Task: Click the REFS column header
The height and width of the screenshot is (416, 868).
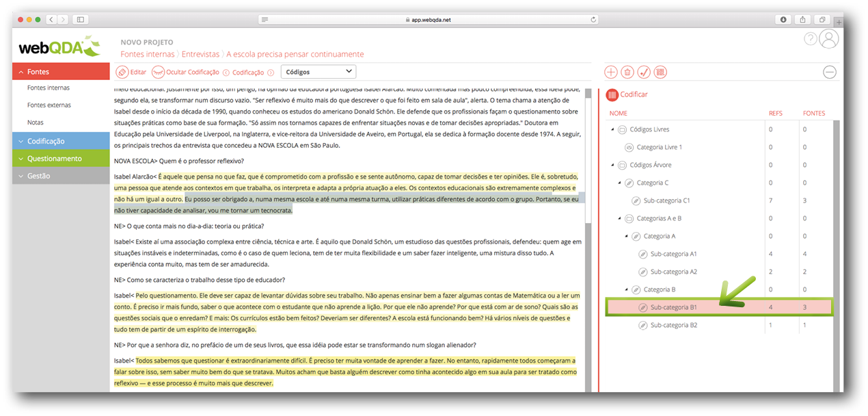Action: (776, 114)
